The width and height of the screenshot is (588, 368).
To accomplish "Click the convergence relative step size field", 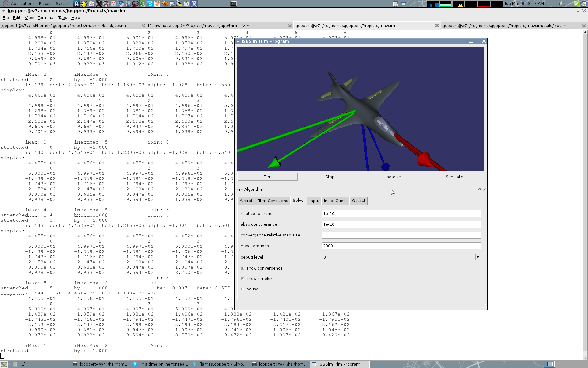I will click(401, 235).
